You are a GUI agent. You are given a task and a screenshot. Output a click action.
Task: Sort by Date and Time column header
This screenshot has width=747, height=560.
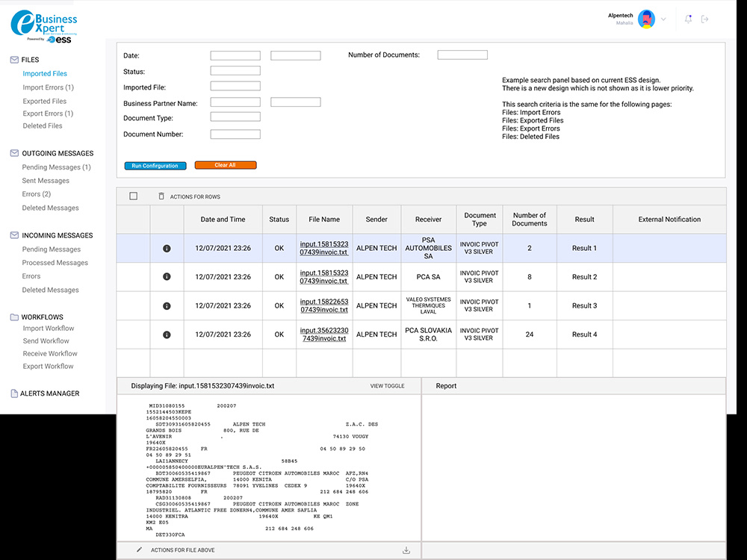(223, 220)
